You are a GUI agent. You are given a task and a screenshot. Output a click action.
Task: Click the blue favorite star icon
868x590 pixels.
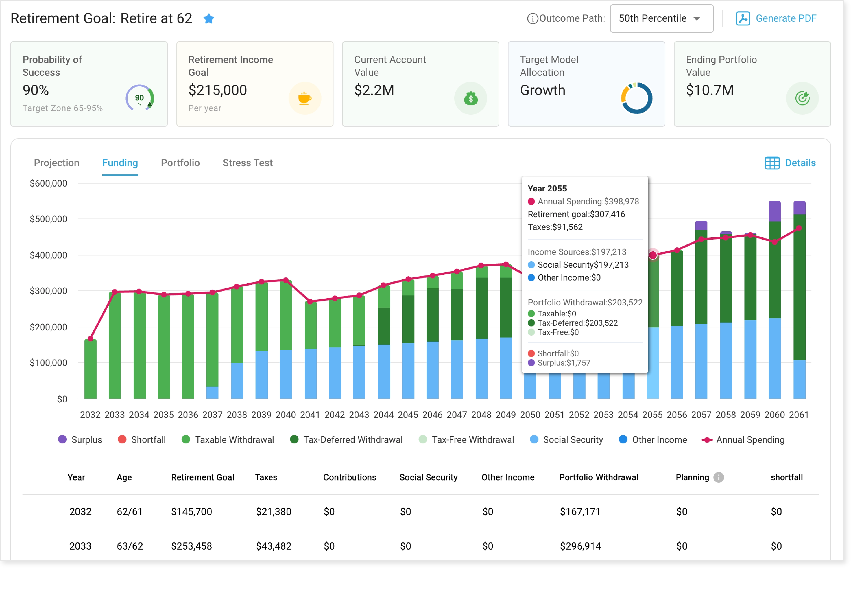click(209, 18)
